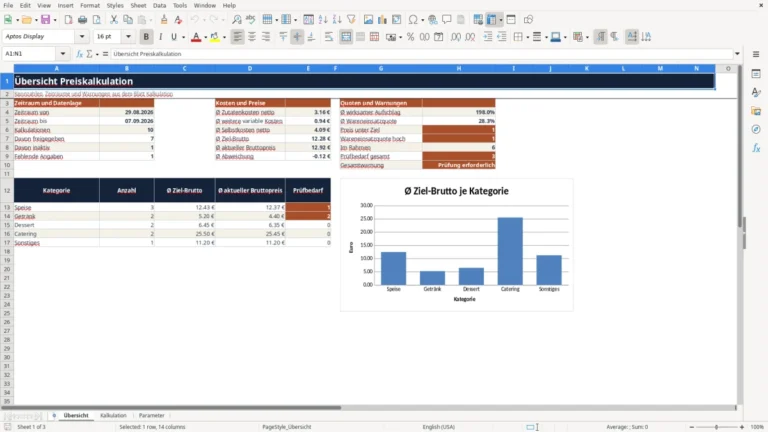768x432 pixels.
Task: Switch to the Parameter sheet tab
Action: (x=152, y=415)
